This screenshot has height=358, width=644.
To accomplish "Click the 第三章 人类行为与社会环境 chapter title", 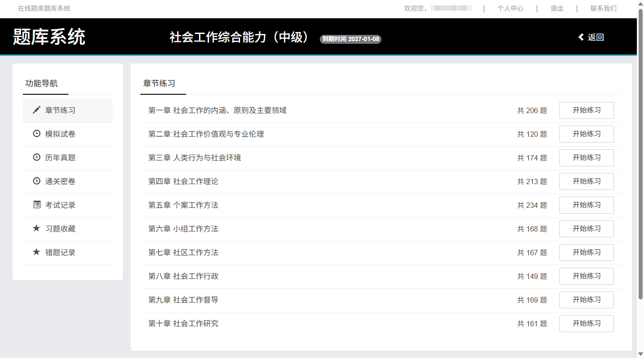I will tap(195, 158).
